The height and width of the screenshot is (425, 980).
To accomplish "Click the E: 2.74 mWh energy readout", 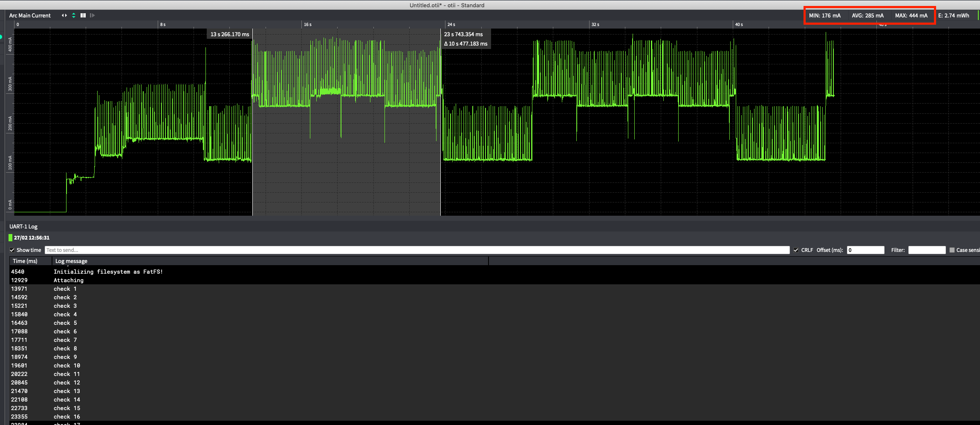I will [x=954, y=15].
